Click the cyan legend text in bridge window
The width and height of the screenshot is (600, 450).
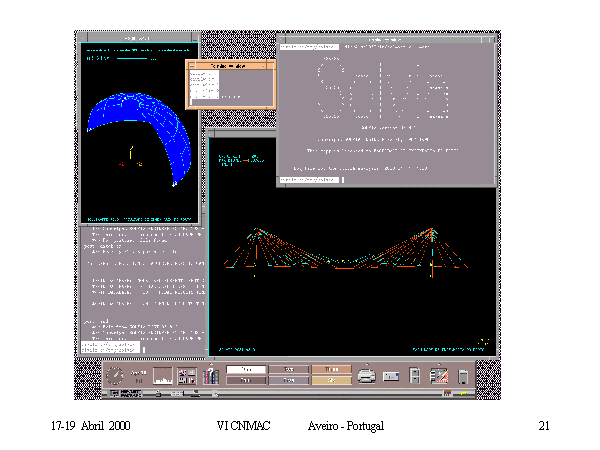pyautogui.click(x=241, y=160)
